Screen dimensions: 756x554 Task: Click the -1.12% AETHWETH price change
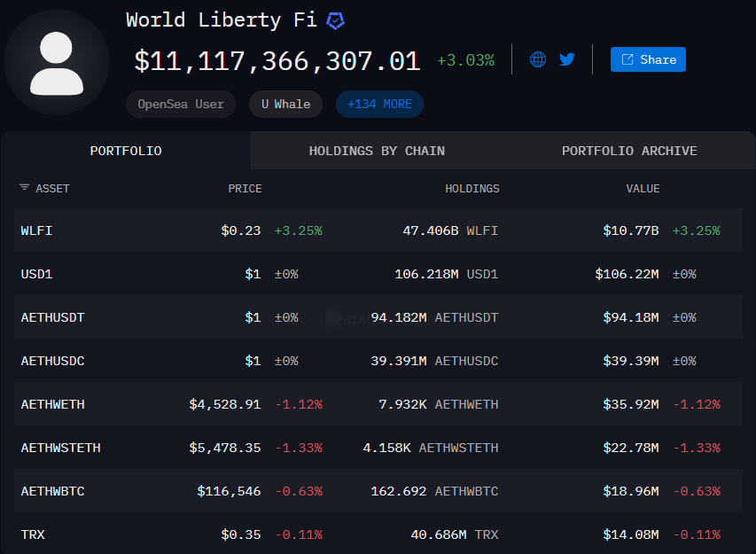click(299, 404)
